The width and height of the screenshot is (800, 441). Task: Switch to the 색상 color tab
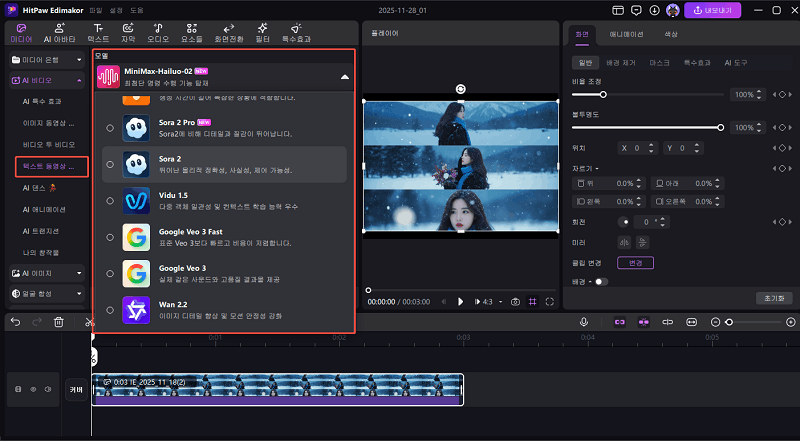tap(670, 34)
